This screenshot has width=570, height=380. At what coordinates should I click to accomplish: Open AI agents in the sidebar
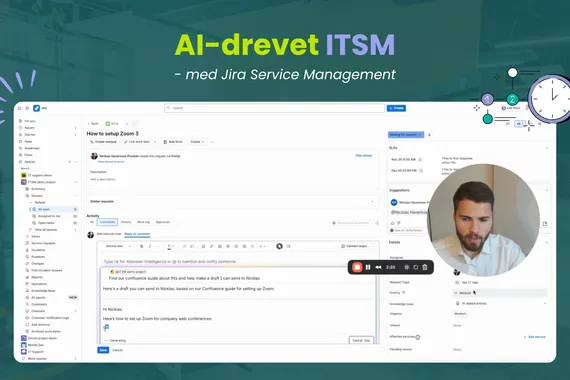click(x=38, y=297)
